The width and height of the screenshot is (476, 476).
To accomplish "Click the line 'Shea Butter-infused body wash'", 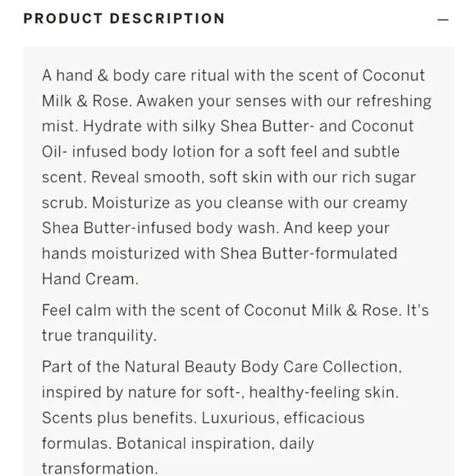I will coord(216,228).
